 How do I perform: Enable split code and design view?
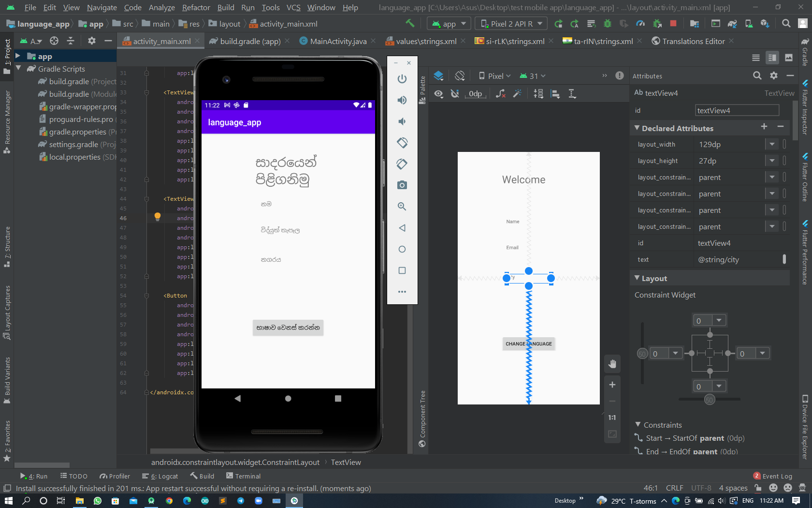(772, 58)
